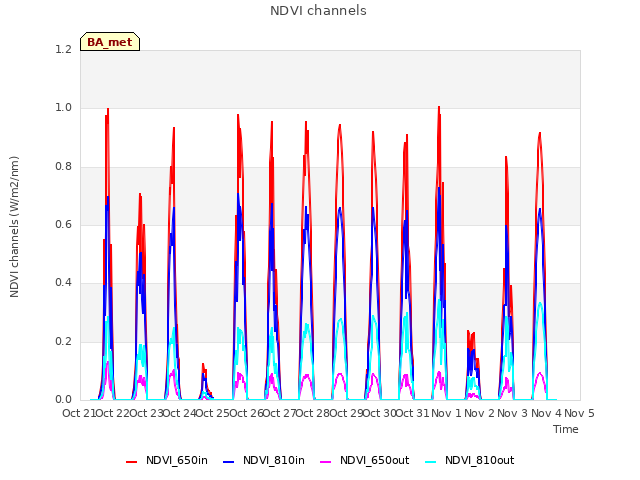The width and height of the screenshot is (640, 480).
Task: Click the blue NDVI_810in legend swatch
Action: pos(229,462)
